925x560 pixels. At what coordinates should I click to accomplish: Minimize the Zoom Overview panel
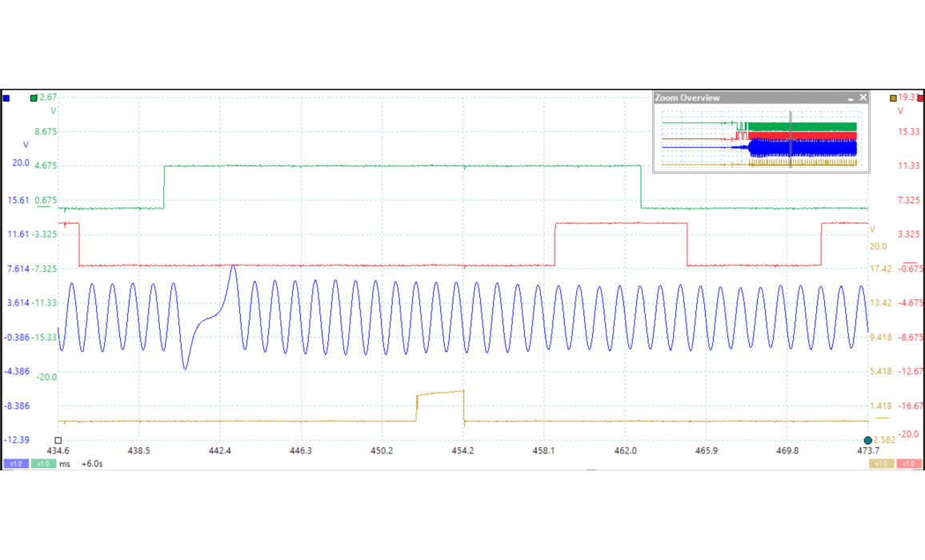(851, 98)
